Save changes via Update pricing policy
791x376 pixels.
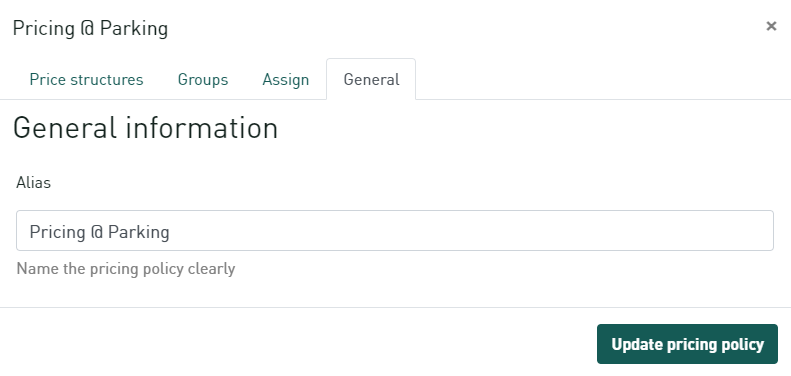[687, 344]
